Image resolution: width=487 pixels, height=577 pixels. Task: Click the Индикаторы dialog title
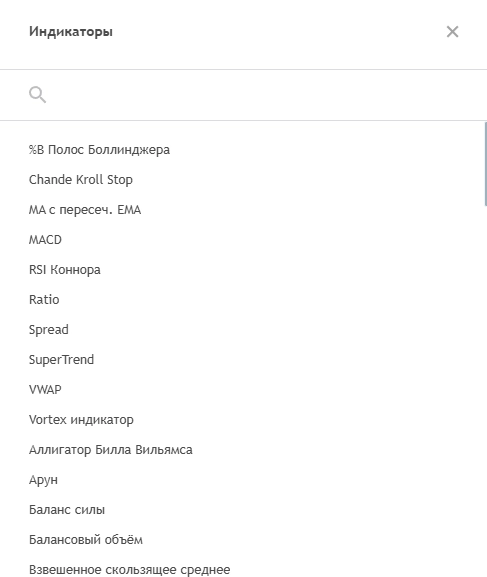(x=71, y=32)
